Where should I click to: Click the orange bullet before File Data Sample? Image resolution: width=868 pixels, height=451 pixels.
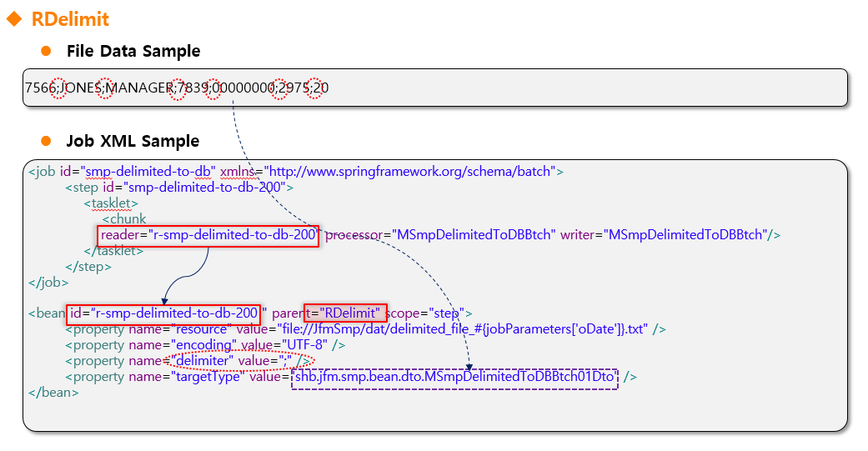(x=47, y=51)
